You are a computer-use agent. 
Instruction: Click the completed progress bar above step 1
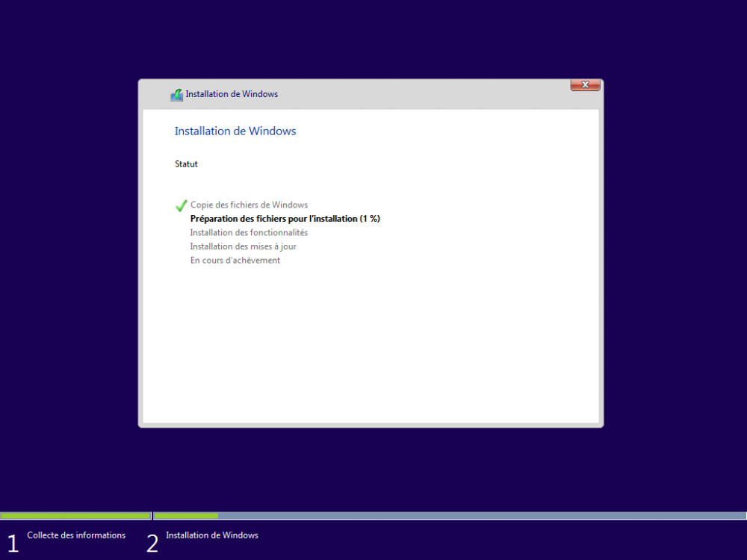(75, 515)
